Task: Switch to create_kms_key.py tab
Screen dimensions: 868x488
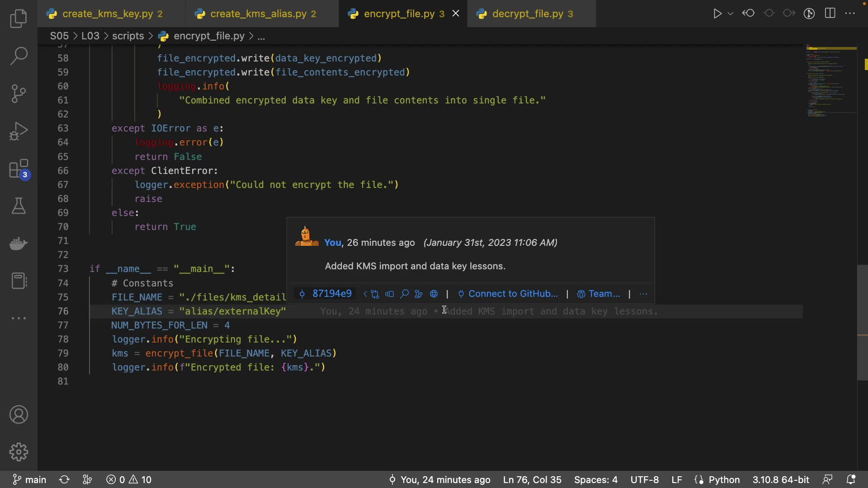Action: click(x=108, y=14)
